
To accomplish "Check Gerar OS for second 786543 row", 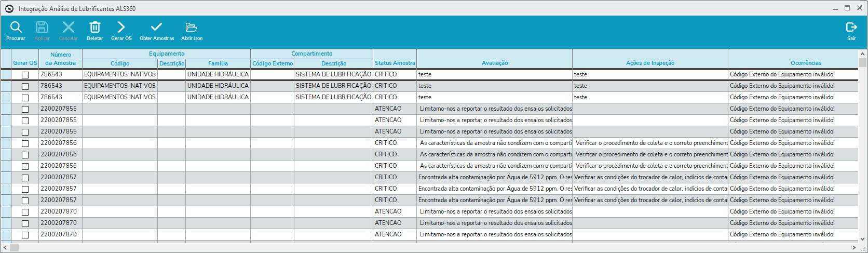I will pyautogui.click(x=25, y=86).
